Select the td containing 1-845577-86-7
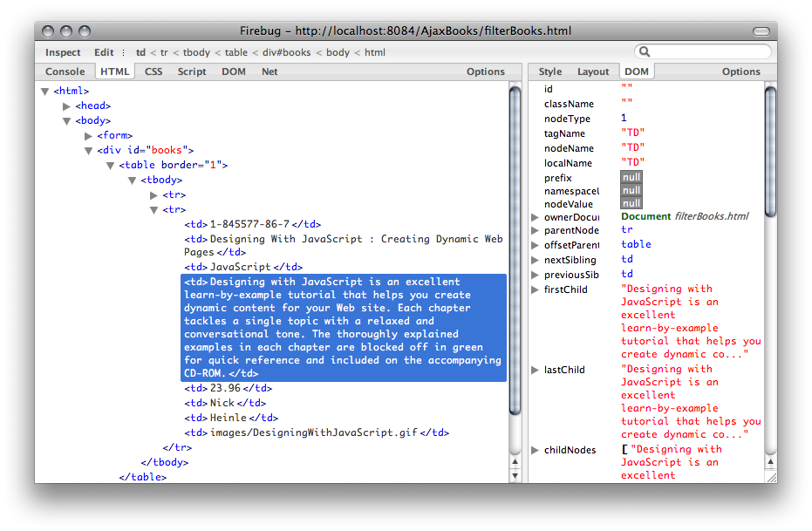 [253, 225]
